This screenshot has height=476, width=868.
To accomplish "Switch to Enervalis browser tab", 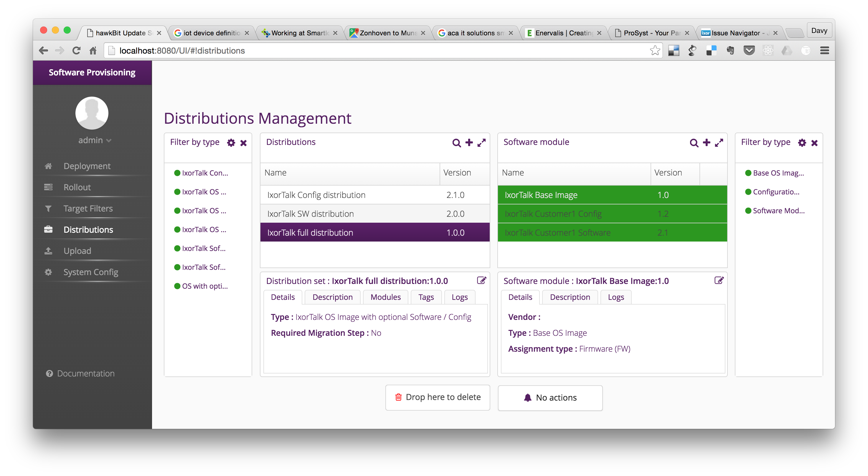I will [564, 33].
